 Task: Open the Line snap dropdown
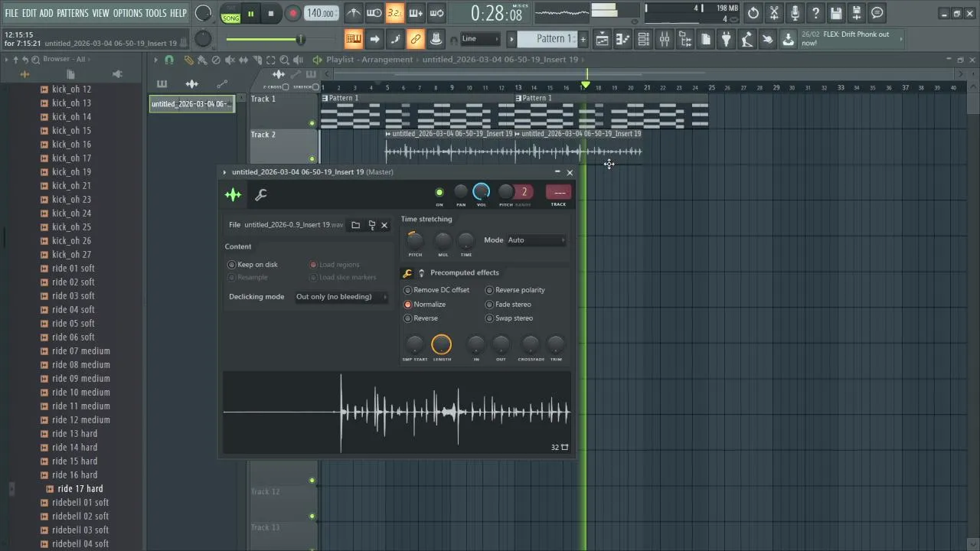(x=480, y=39)
